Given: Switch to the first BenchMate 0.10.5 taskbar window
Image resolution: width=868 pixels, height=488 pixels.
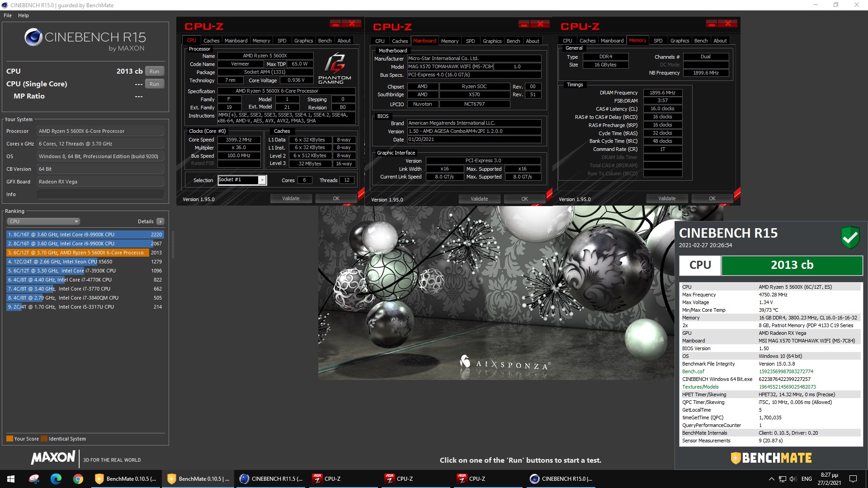Looking at the screenshot, I should (126, 479).
